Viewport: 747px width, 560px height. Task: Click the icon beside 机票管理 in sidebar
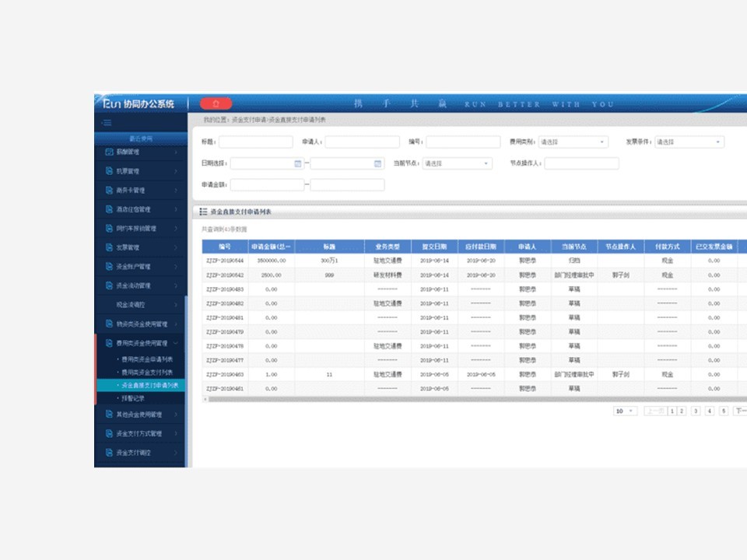point(109,171)
